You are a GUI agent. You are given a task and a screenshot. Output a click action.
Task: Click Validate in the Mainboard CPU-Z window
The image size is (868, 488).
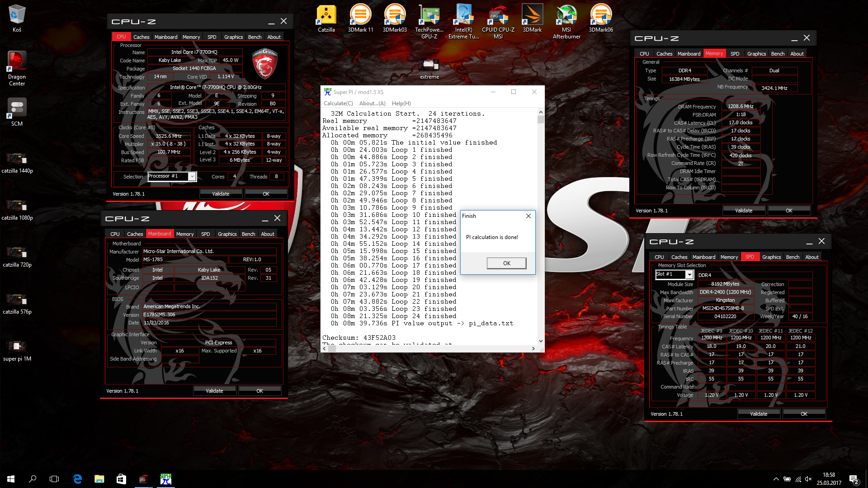(214, 391)
